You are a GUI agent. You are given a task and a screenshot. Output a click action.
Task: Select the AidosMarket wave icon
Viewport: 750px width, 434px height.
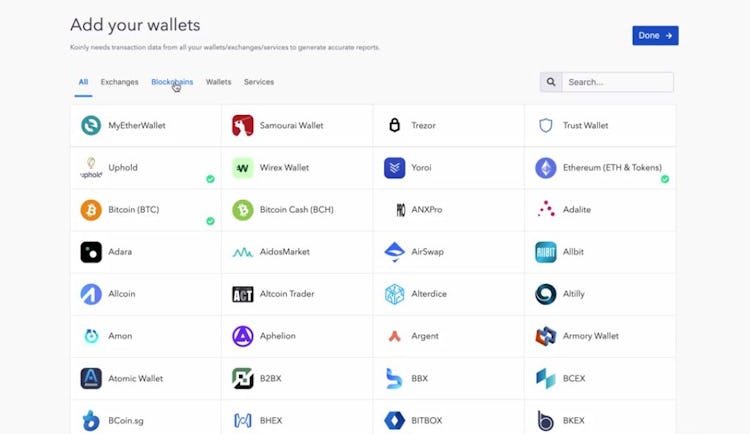coord(243,252)
